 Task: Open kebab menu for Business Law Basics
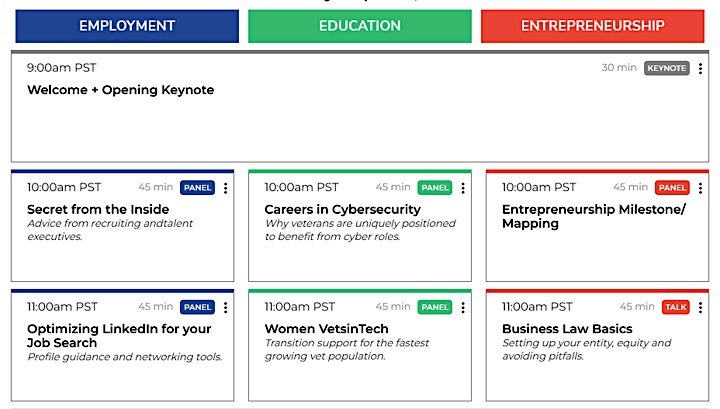(700, 308)
